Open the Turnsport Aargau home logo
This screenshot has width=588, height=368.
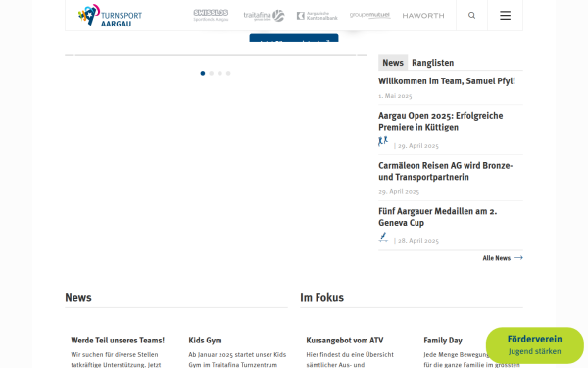[x=110, y=16]
